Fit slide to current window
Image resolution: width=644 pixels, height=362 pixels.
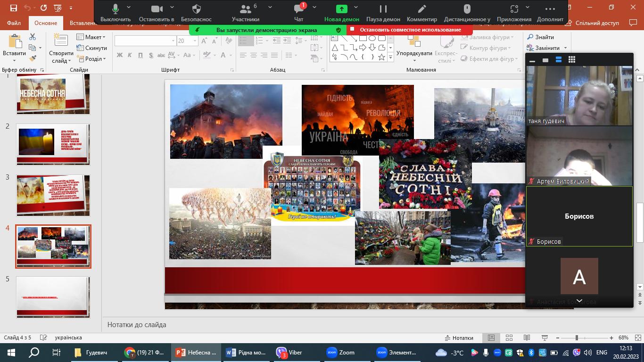[637, 338]
